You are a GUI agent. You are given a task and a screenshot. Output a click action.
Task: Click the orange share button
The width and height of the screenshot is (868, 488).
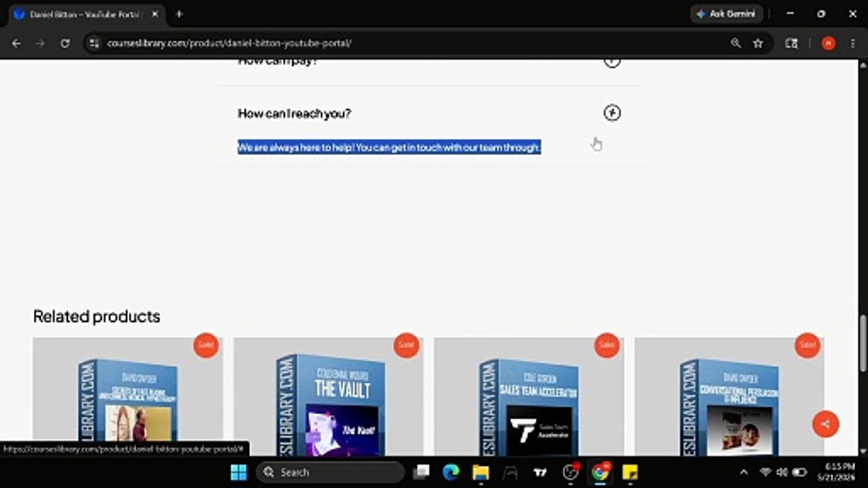click(825, 424)
